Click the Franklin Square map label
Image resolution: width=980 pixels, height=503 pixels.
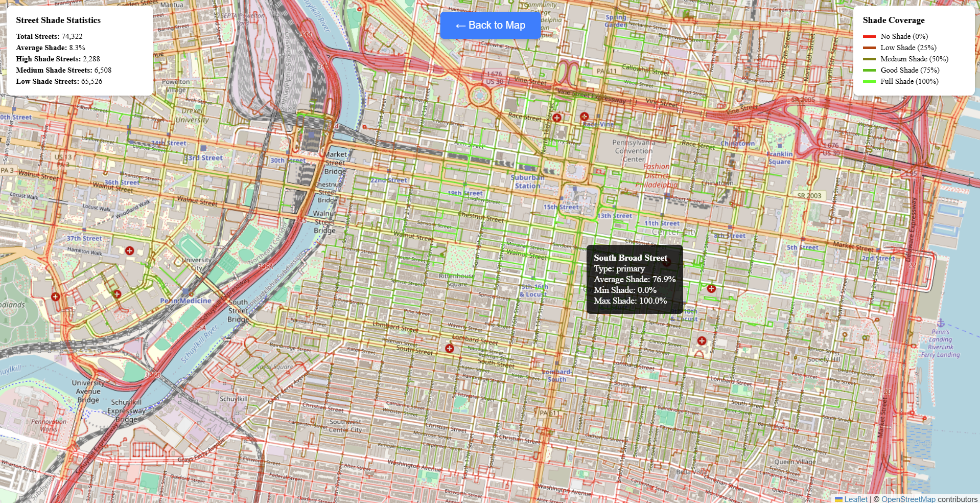point(780,158)
